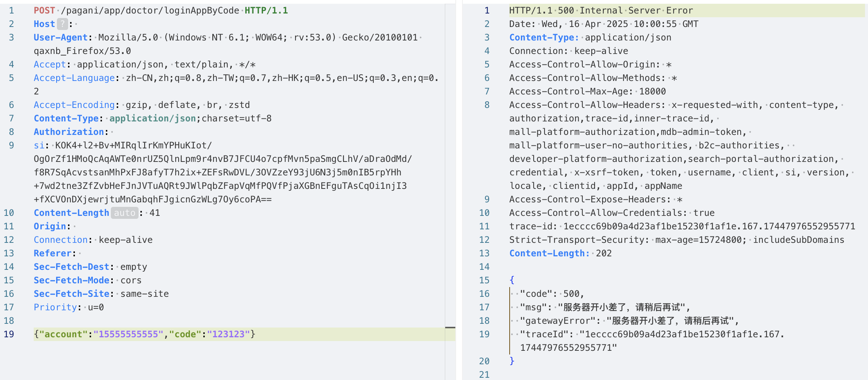Image resolution: width=868 pixels, height=380 pixels.
Task: Place cursor on the empty Authorization header
Action: (x=112, y=132)
